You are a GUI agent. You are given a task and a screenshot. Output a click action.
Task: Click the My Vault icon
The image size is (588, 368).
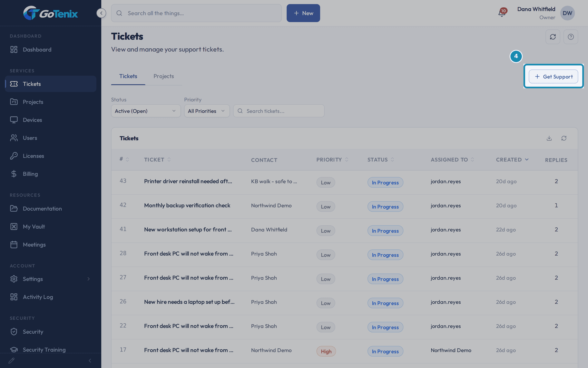tap(14, 227)
